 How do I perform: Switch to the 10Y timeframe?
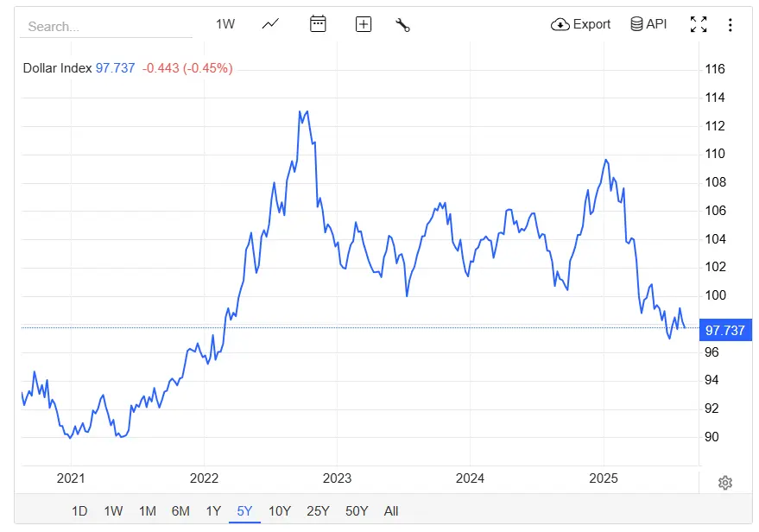pyautogui.click(x=279, y=510)
